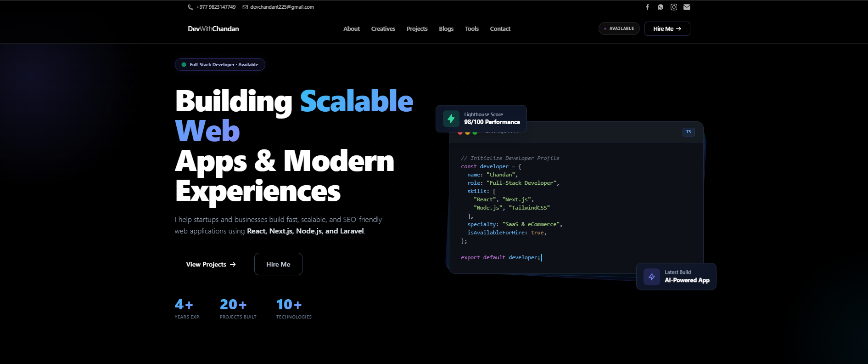
Task: Click the 'Experiences' headline word
Action: pos(258,191)
